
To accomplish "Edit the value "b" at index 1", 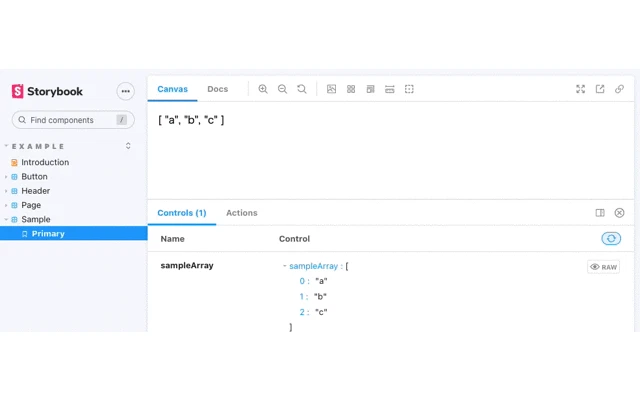I will tap(320, 297).
